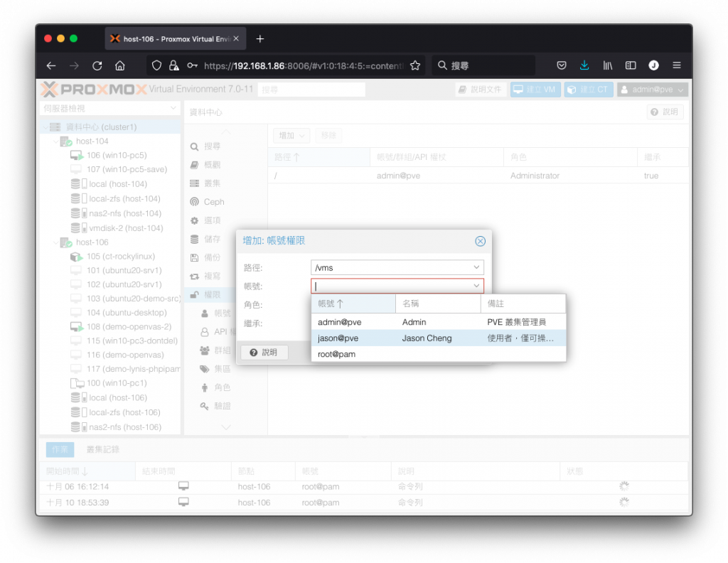Image resolution: width=728 pixels, height=563 pixels.
Task: Sort by the 名稱 column header
Action: click(x=438, y=304)
